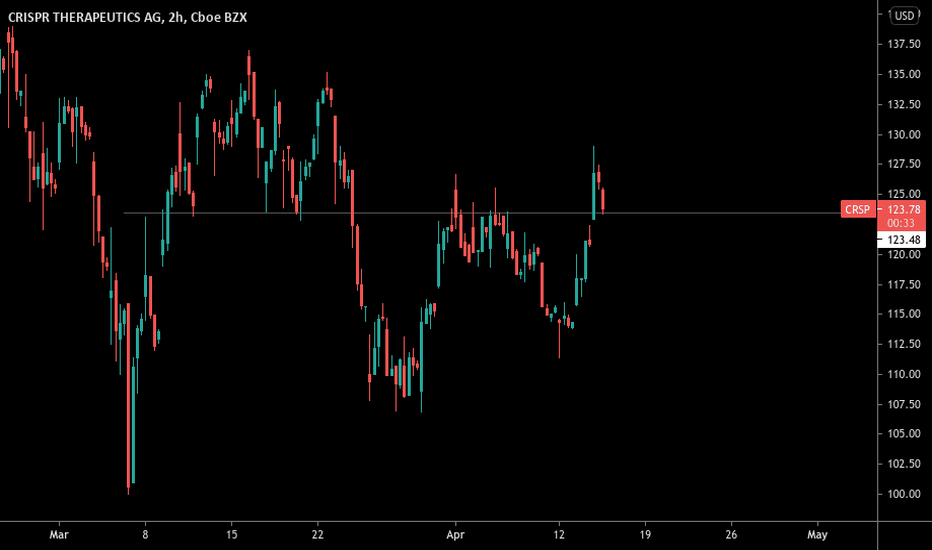Click the 19 date axis label
This screenshot has height=550, width=932.
click(x=645, y=535)
